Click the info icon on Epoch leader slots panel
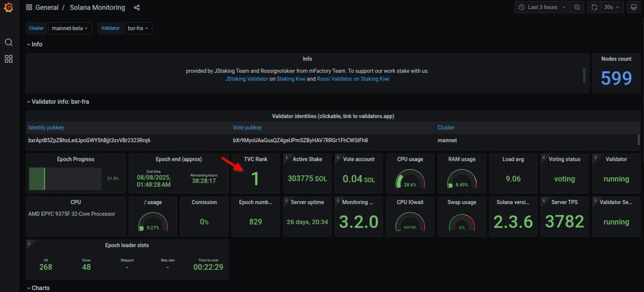This screenshot has width=644, height=292. [29, 243]
